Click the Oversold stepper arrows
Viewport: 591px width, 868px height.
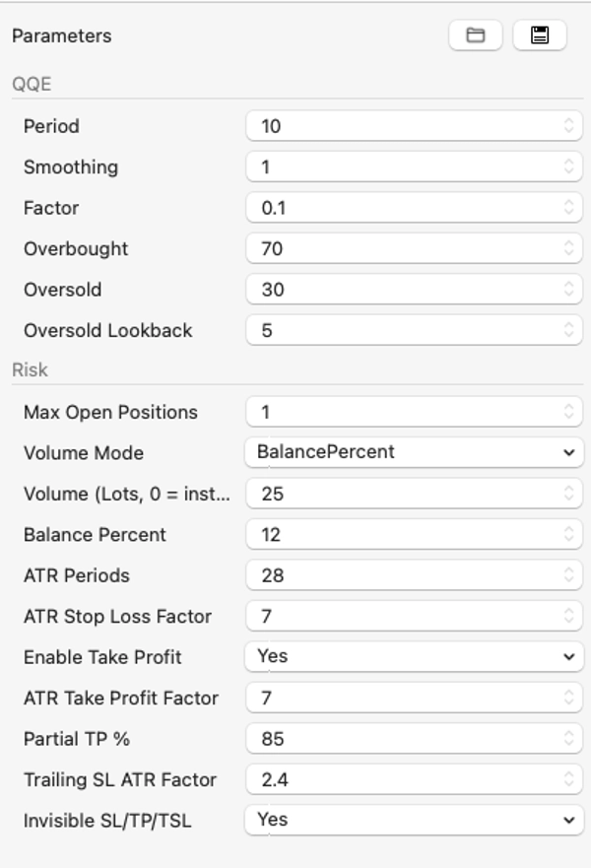point(568,290)
